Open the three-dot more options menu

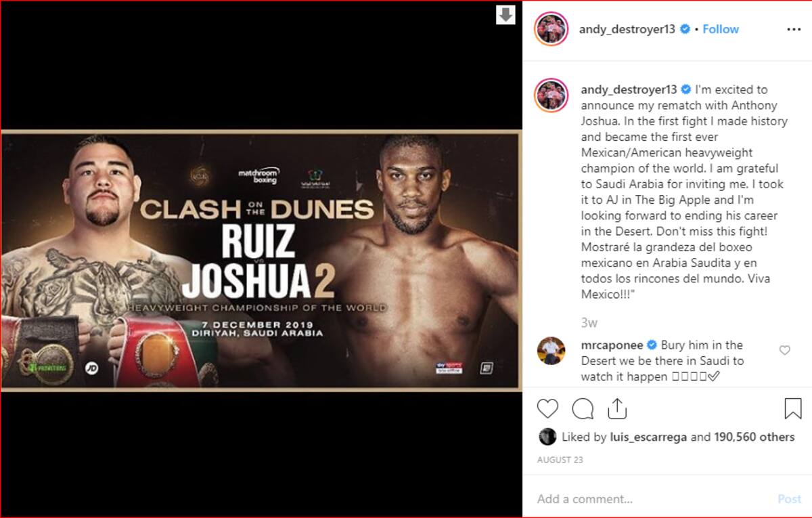[794, 29]
